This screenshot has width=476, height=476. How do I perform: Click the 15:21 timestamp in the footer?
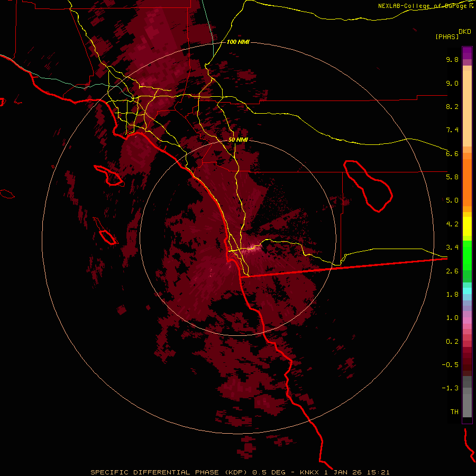(379, 472)
